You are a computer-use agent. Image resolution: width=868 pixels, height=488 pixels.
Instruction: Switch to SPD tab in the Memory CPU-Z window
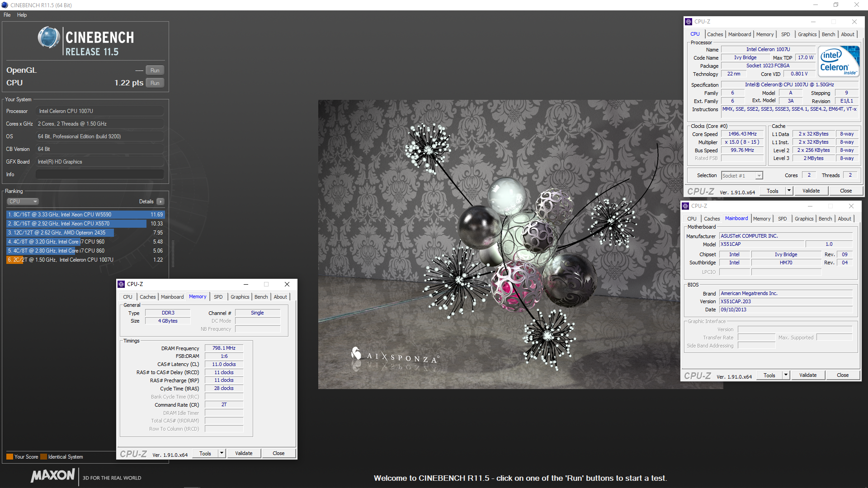pyautogui.click(x=218, y=297)
